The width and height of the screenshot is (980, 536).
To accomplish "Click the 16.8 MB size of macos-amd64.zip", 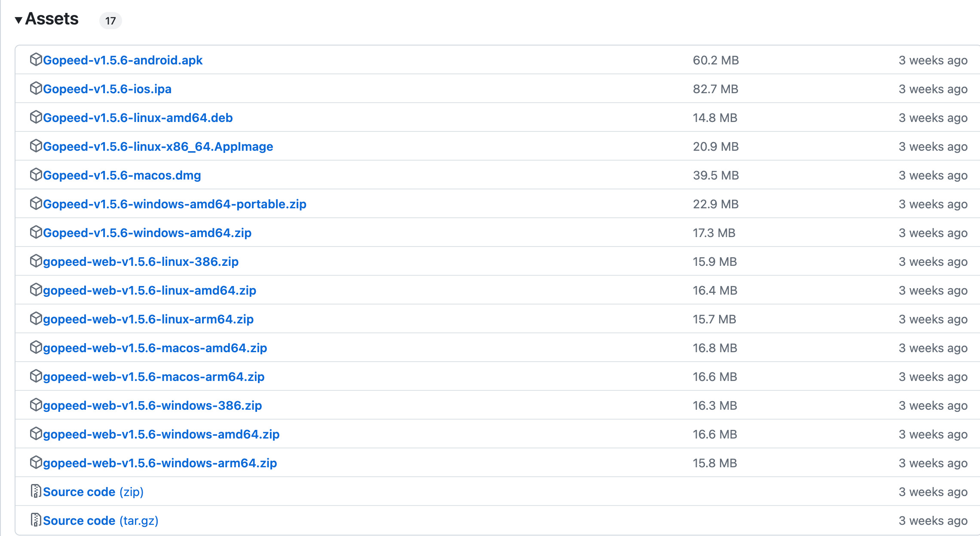I will point(715,348).
